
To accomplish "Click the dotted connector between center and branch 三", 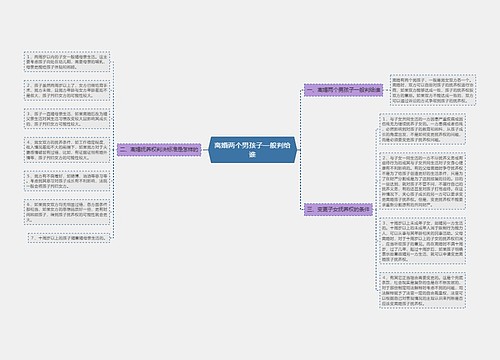I will tap(301, 180).
